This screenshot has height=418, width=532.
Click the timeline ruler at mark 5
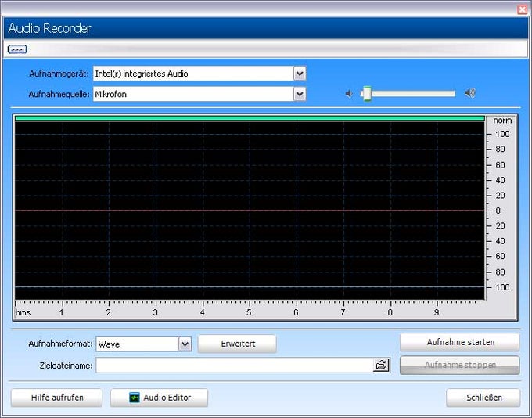tap(250, 312)
